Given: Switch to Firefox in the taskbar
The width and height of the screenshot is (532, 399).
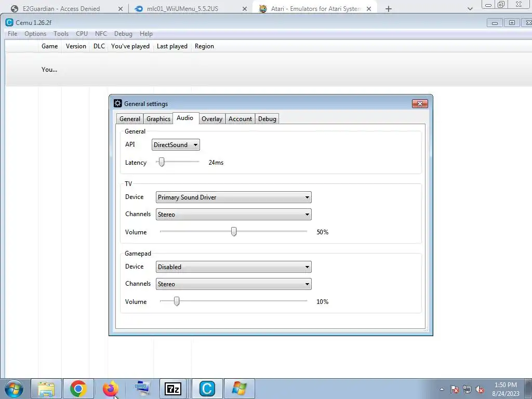Looking at the screenshot, I should click(x=111, y=389).
